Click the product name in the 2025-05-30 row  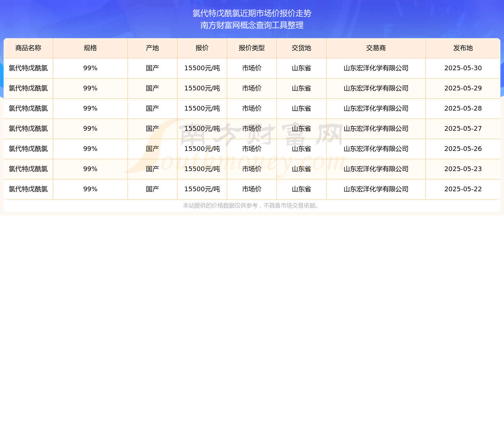[x=28, y=68]
